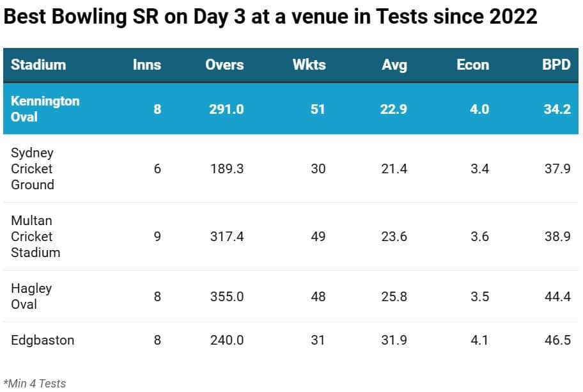
Task: Click Kennington Oval's 34.2 BPD value
Action: [557, 109]
